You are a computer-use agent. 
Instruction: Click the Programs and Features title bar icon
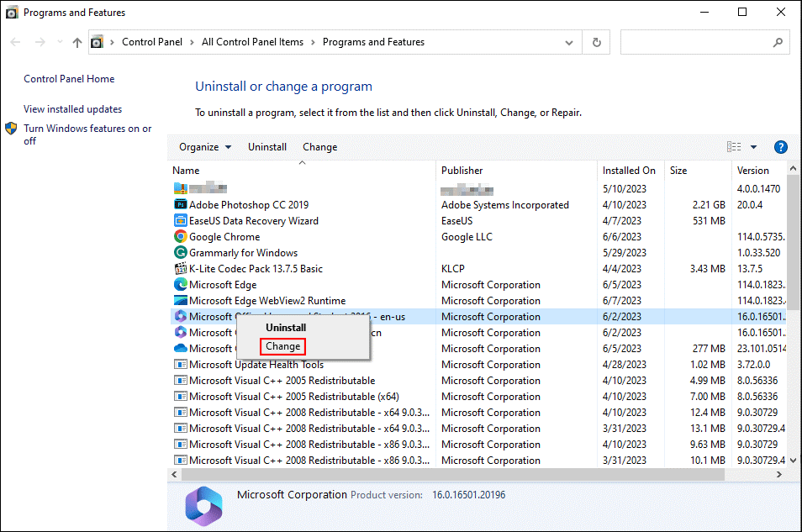point(12,13)
